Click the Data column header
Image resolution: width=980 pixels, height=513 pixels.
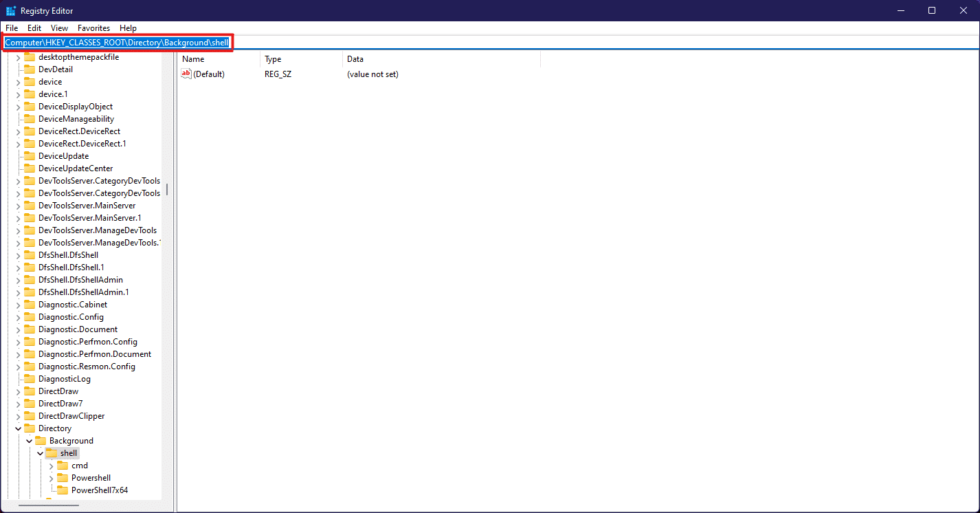click(x=355, y=58)
